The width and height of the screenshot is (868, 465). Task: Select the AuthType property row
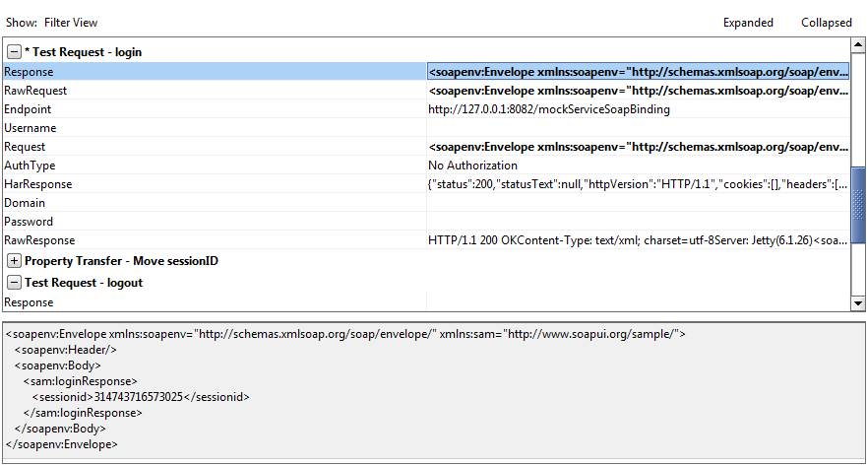(215, 166)
